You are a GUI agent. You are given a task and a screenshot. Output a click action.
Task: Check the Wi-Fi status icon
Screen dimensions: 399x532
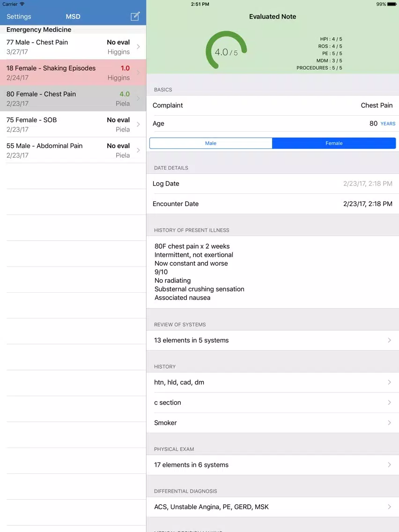tap(22, 4)
